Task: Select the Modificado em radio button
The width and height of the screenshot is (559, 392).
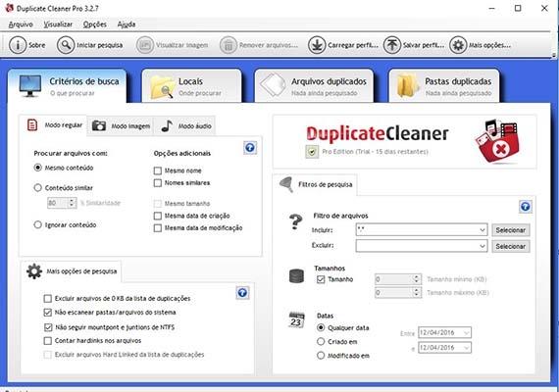Action: (x=321, y=356)
